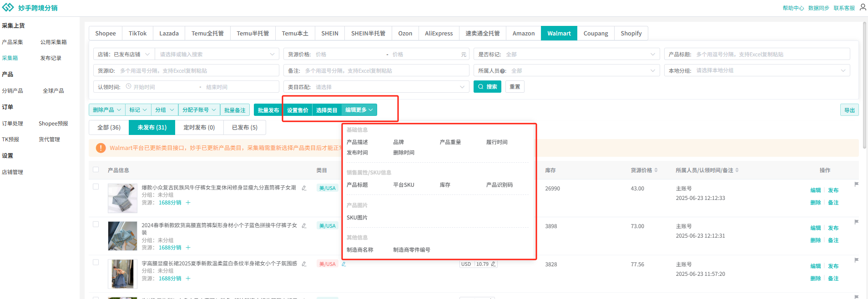The width and height of the screenshot is (868, 299).
Task: Sort by 货源价格 column arrows
Action: coord(656,170)
